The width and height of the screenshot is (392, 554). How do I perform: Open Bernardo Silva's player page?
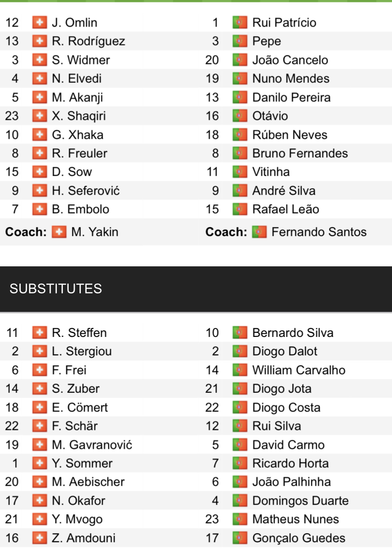coord(293,333)
